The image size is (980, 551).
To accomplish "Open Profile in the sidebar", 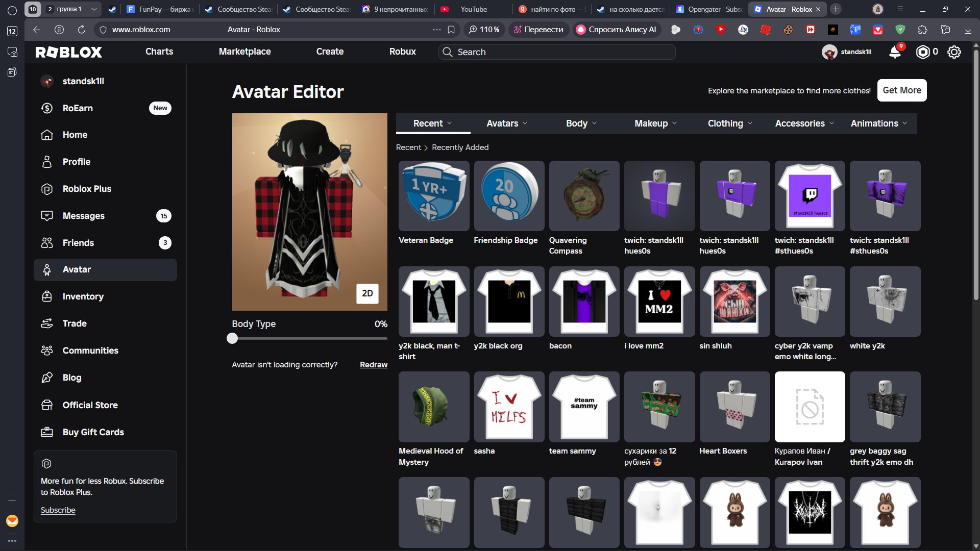I will 105,162.
